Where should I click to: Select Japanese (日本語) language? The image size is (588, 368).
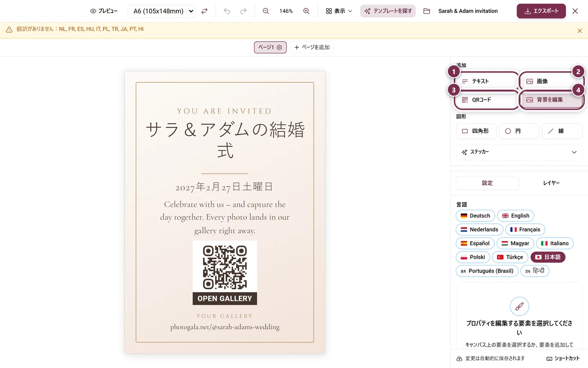548,257
